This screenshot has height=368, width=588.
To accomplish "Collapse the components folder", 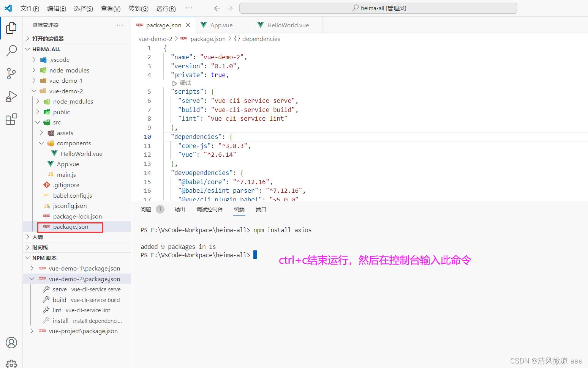I will coord(41,143).
